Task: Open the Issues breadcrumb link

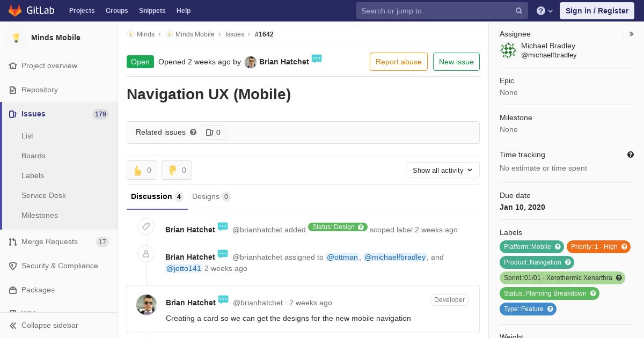Action: pos(235,34)
